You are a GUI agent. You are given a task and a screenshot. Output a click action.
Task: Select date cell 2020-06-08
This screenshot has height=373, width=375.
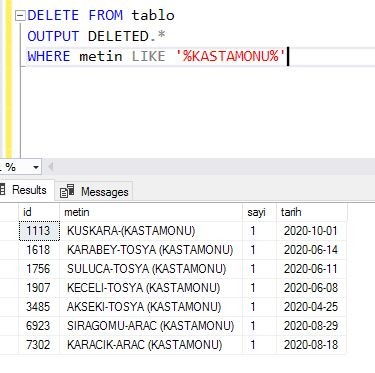coord(311,288)
